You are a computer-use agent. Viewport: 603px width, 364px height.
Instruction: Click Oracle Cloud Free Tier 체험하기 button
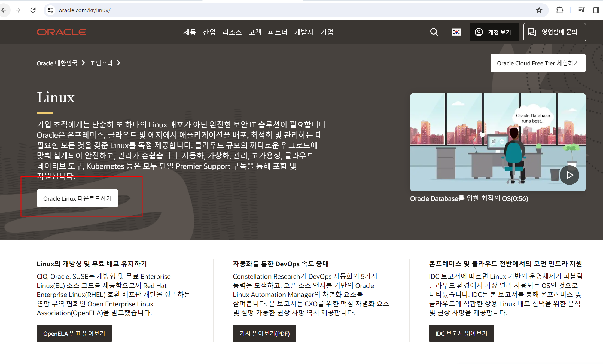point(538,63)
